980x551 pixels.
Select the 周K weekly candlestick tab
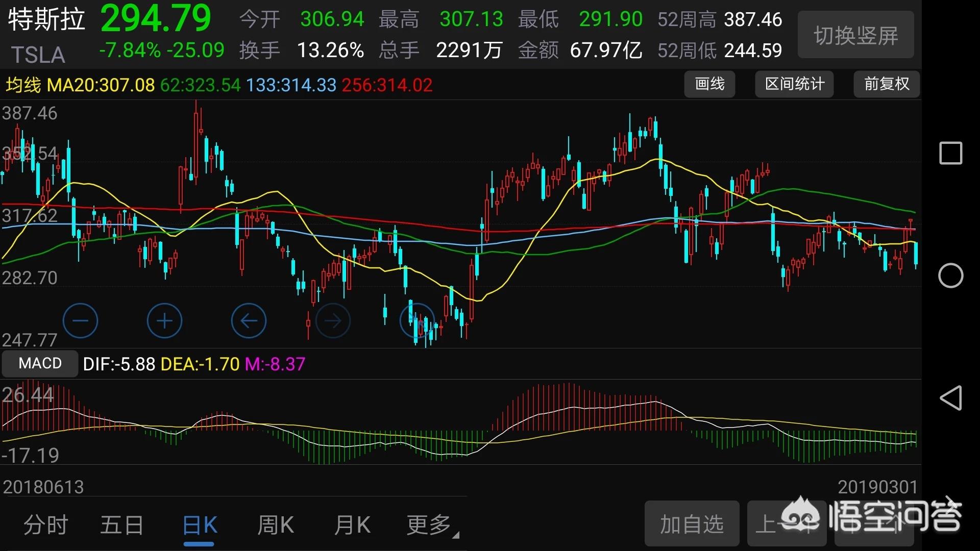276,525
